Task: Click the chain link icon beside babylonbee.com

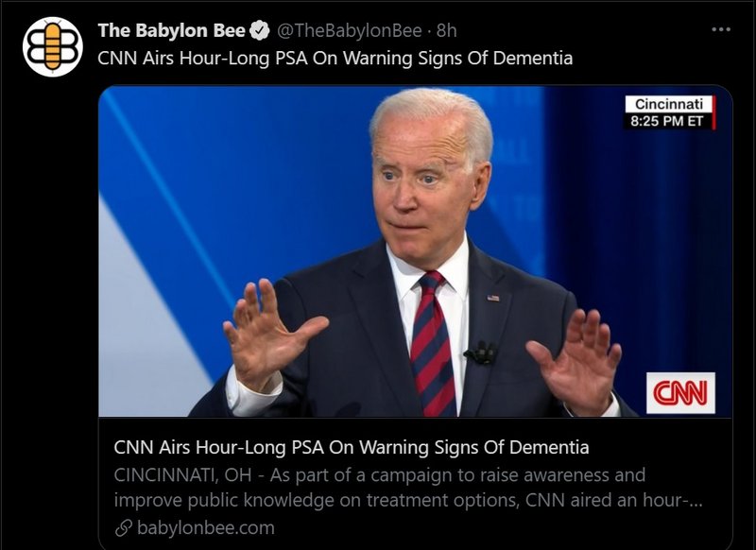Action: [x=124, y=528]
